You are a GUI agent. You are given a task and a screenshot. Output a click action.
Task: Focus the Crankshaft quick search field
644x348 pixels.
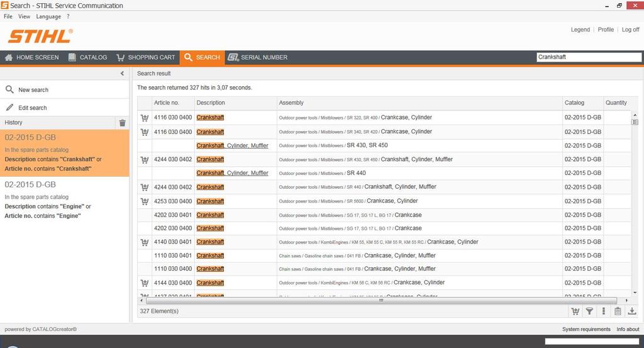tap(589, 57)
